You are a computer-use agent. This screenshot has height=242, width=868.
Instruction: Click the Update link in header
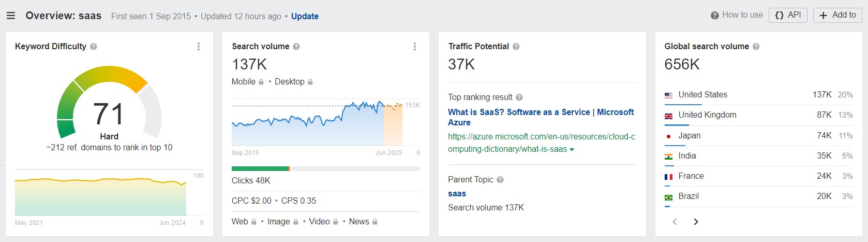pyautogui.click(x=305, y=16)
